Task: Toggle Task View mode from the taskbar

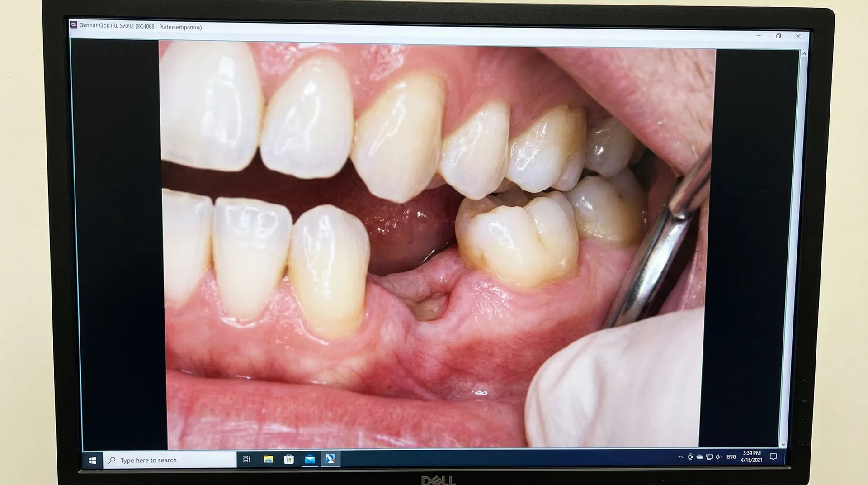Action: 246,460
